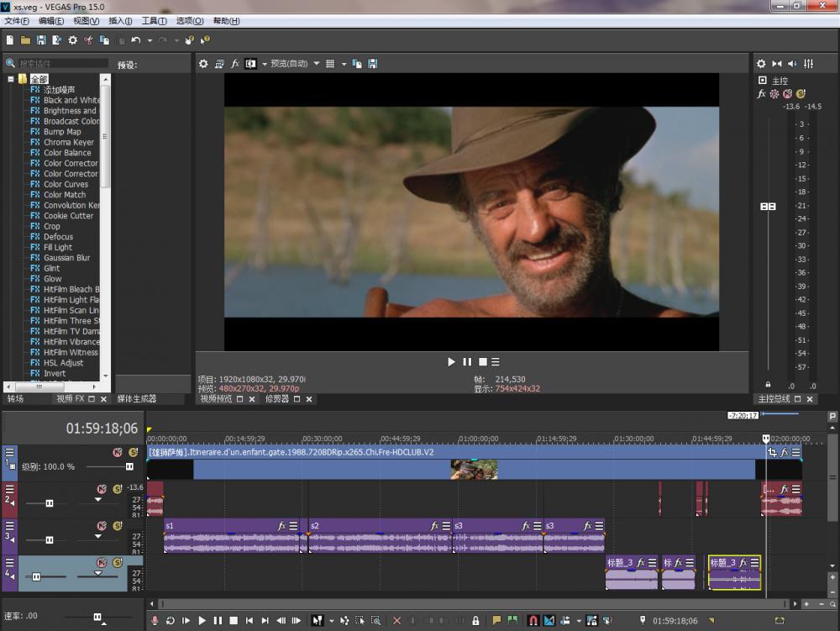Switch to the 媒体生成器 tab
840x631 pixels.
(137, 398)
